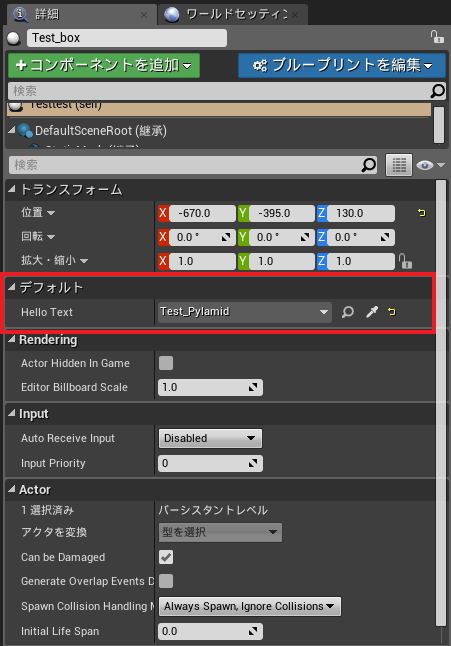Image resolution: width=451 pixels, height=646 pixels.
Task: Toggle the eye view options icon
Action: pyautogui.click(x=425, y=165)
